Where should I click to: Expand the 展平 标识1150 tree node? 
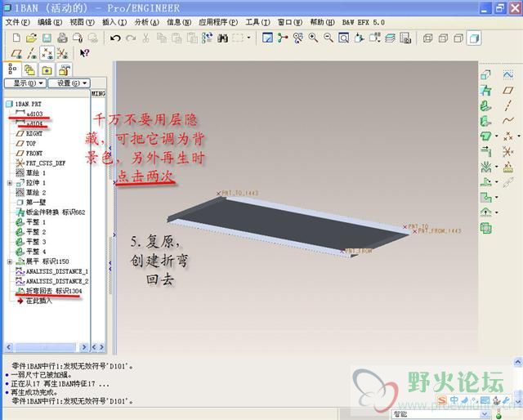[x=10, y=261]
